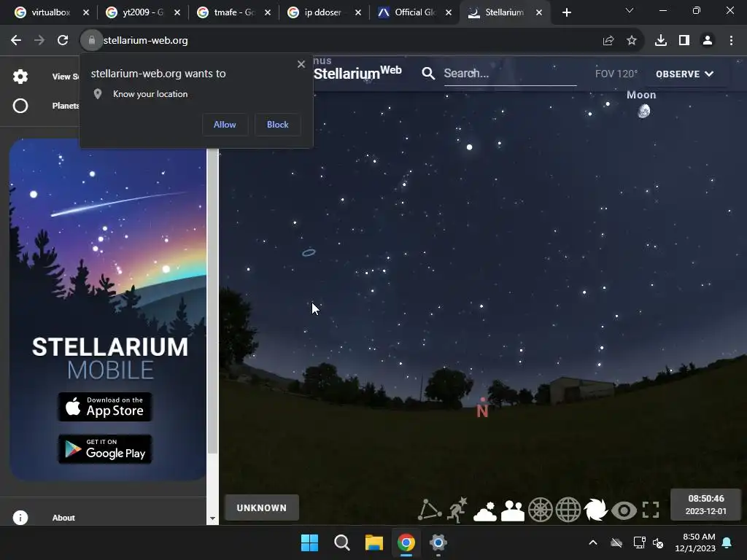Click Chrome icon in taskbar
747x560 pixels.
click(406, 542)
